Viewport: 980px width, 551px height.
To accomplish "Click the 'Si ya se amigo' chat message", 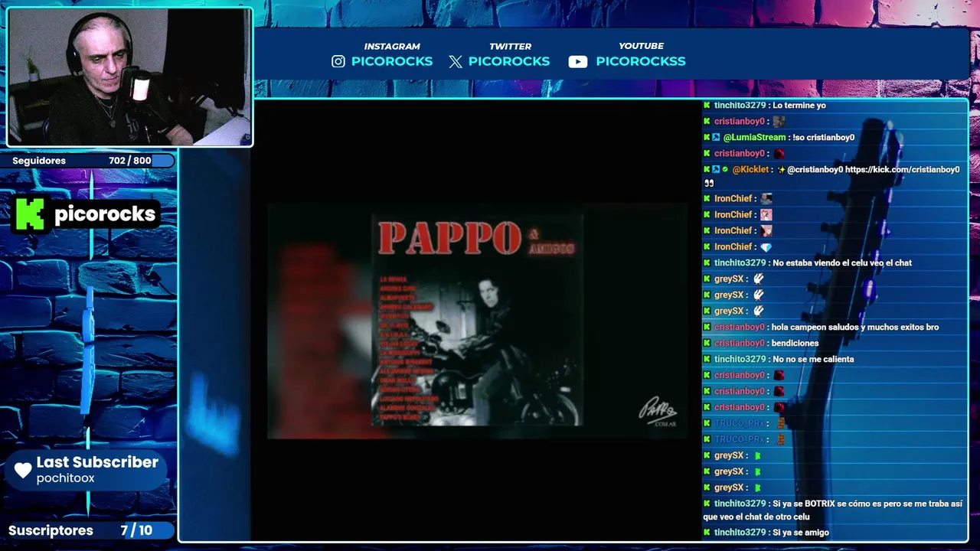I will [801, 533].
